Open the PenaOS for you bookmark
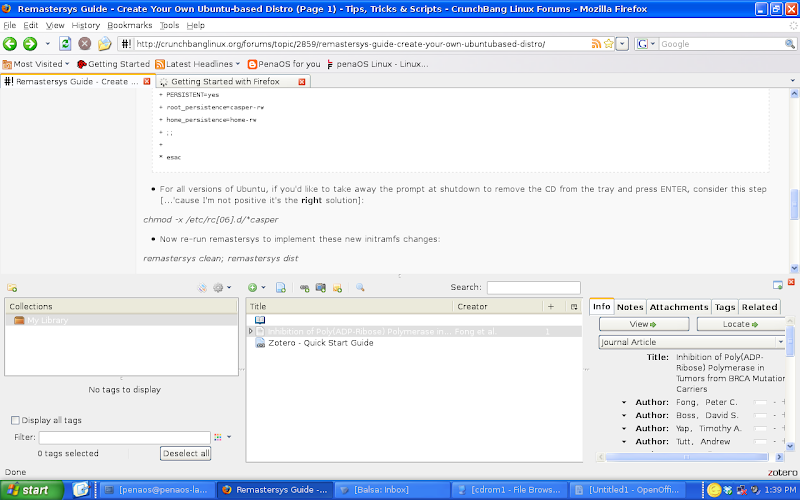Viewport: 800px width, 500px height. click(284, 64)
